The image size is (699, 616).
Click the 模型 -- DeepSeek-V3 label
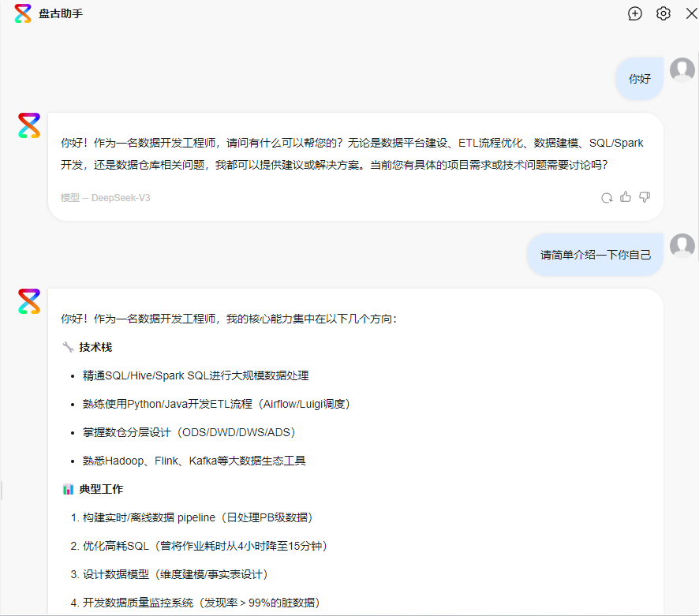[105, 198]
